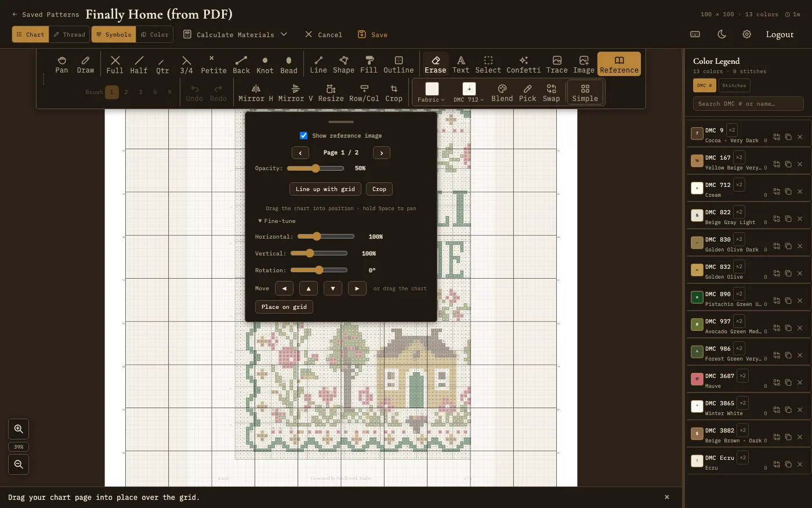Screen dimensions: 812x508
Task: Activate the Fill bucket tool
Action: pyautogui.click(x=369, y=64)
